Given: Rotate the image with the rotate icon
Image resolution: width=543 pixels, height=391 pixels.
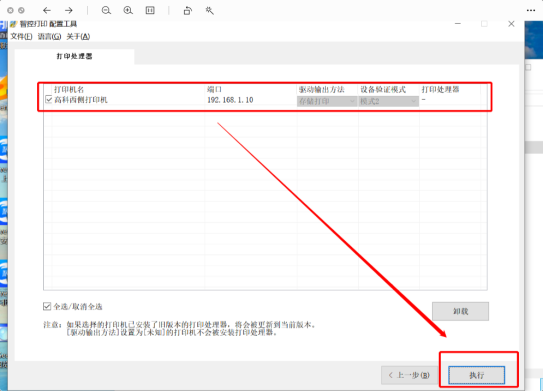Looking at the screenshot, I should [188, 10].
